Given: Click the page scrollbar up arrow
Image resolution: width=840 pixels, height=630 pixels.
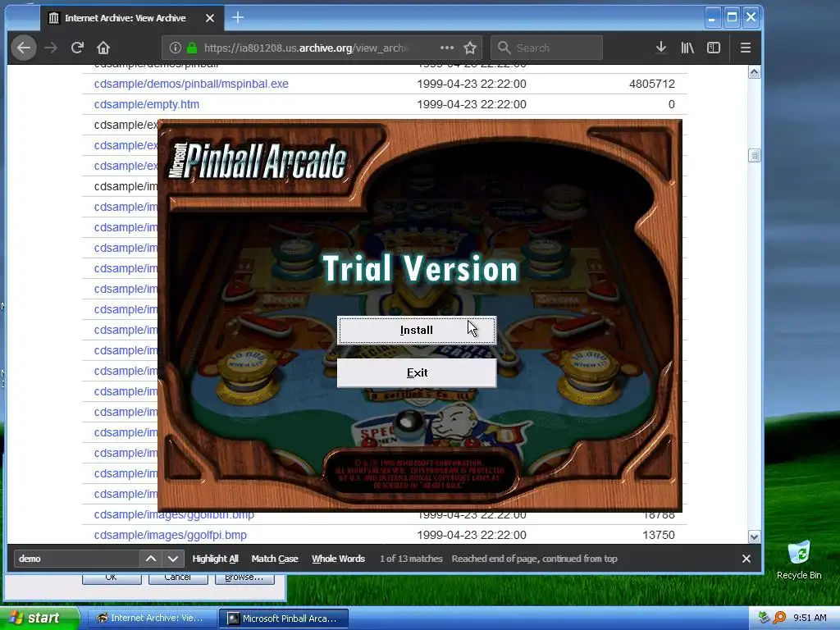Looking at the screenshot, I should [x=755, y=72].
